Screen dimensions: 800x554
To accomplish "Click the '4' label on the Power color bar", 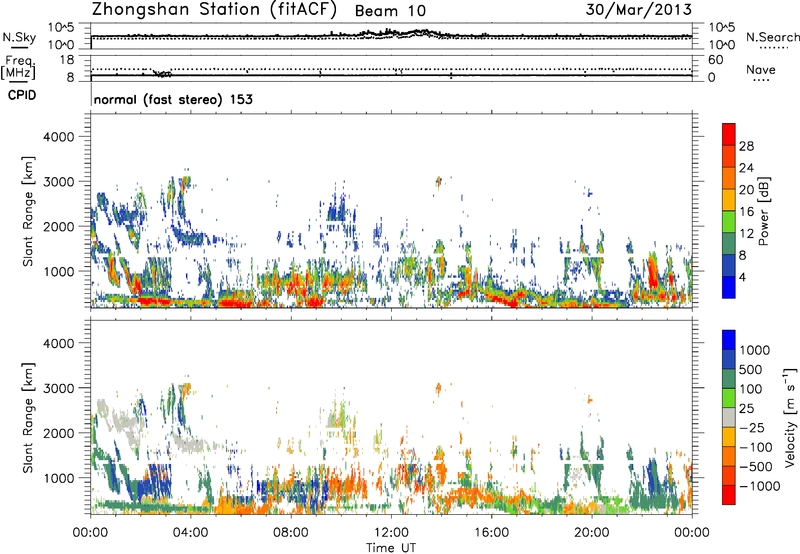I will click(742, 277).
